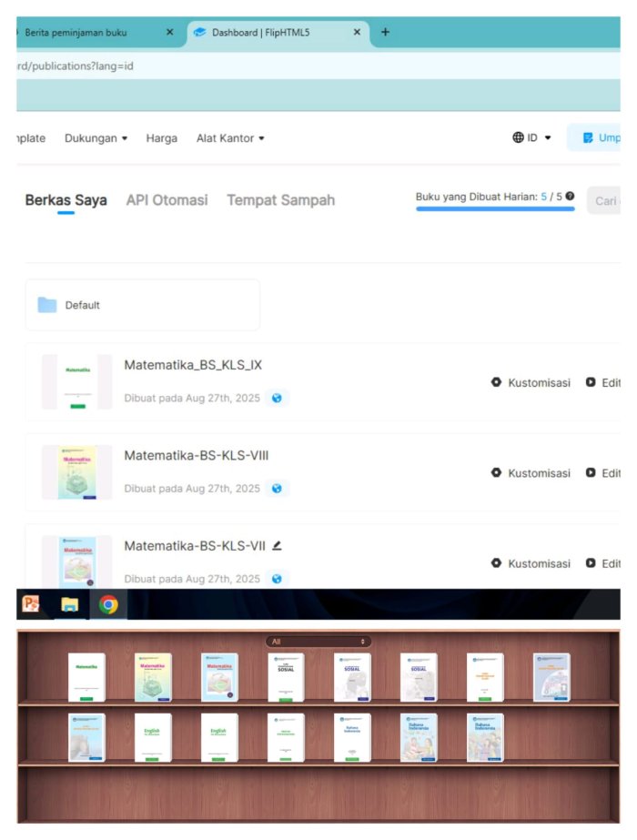Expand the Alat Kantor menu
This screenshot has height=840, width=637.
point(230,138)
